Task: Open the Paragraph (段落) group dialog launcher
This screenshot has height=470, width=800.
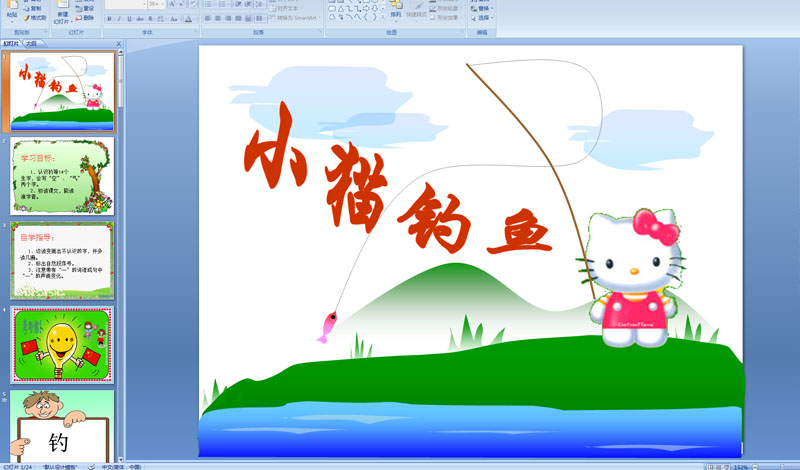Action: click(x=320, y=32)
